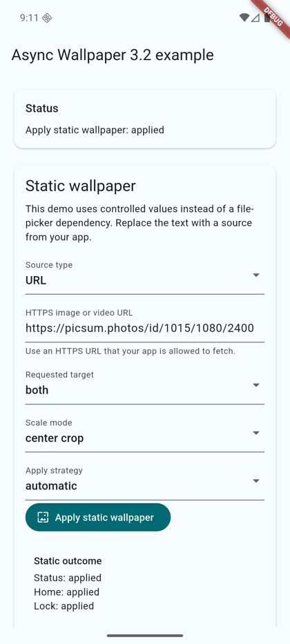Image resolution: width=290 pixels, height=644 pixels.
Task: Open the Requested target field showing both
Action: click(x=144, y=386)
